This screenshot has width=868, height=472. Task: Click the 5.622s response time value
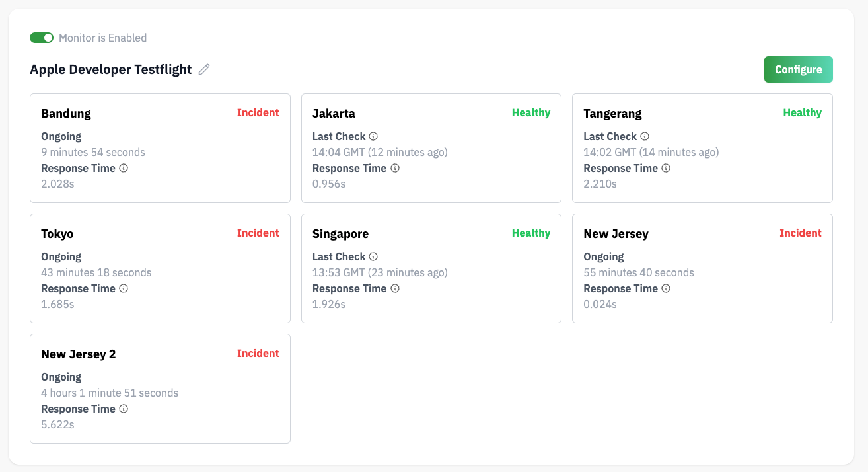57,424
